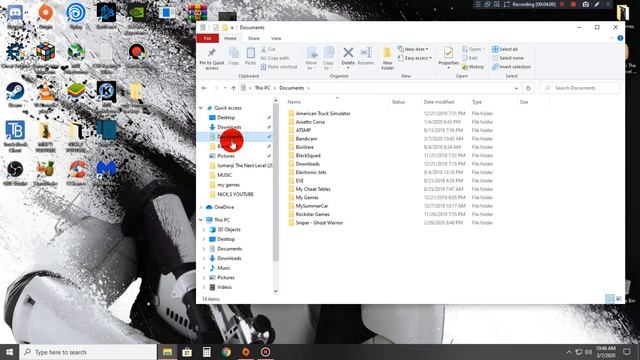The width and height of the screenshot is (640, 360).
Task: Select the Rockstar Games folder
Action: coord(312,214)
